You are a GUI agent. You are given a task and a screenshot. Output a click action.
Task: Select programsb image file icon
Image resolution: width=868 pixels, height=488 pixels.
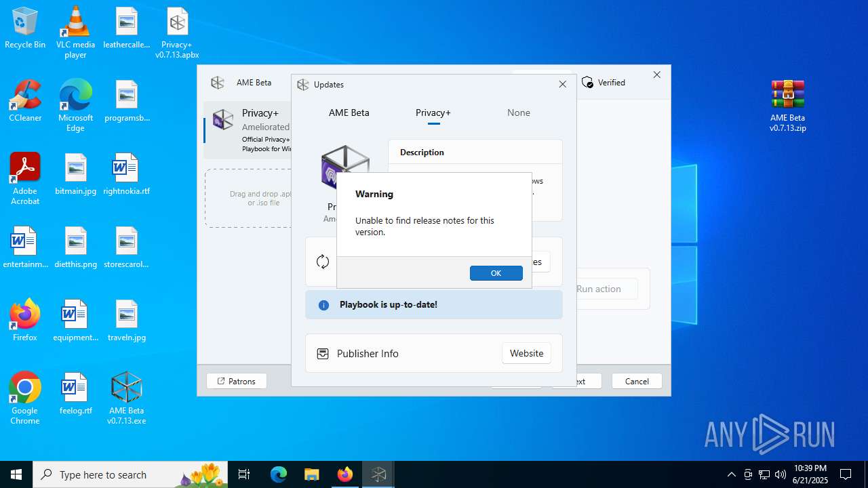coord(126,102)
